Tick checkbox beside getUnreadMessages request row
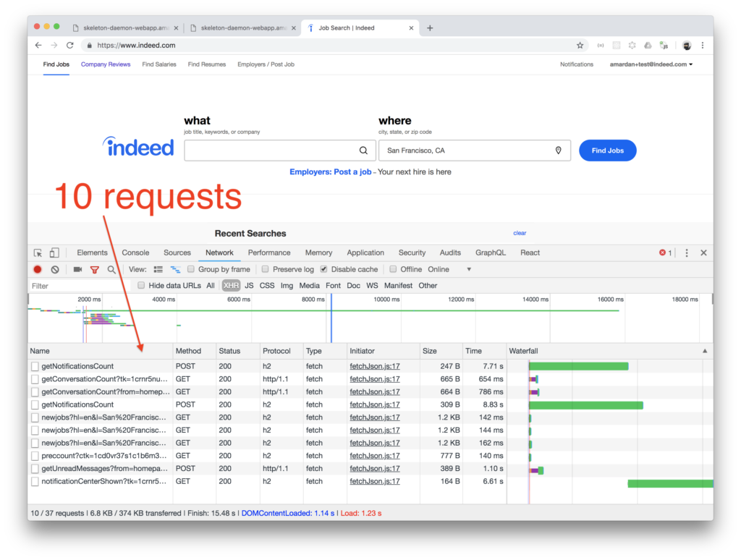The width and height of the screenshot is (741, 560). point(35,469)
